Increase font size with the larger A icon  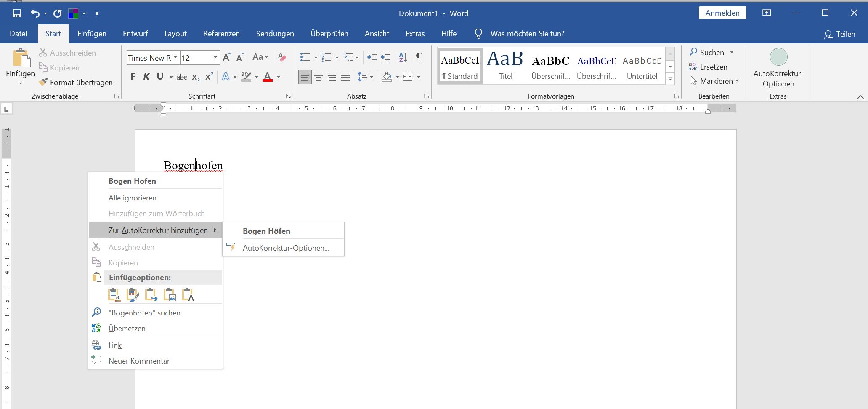226,57
